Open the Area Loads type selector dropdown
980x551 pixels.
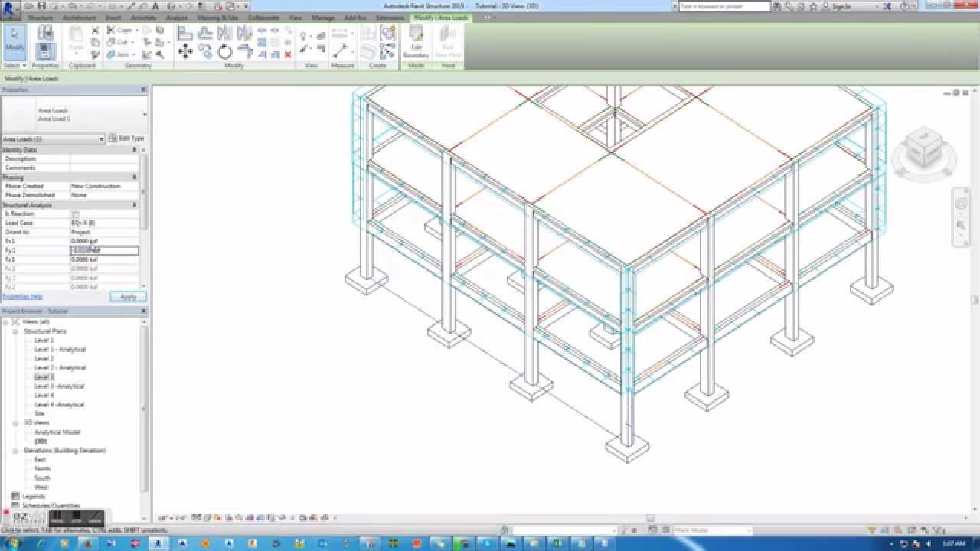tap(101, 139)
